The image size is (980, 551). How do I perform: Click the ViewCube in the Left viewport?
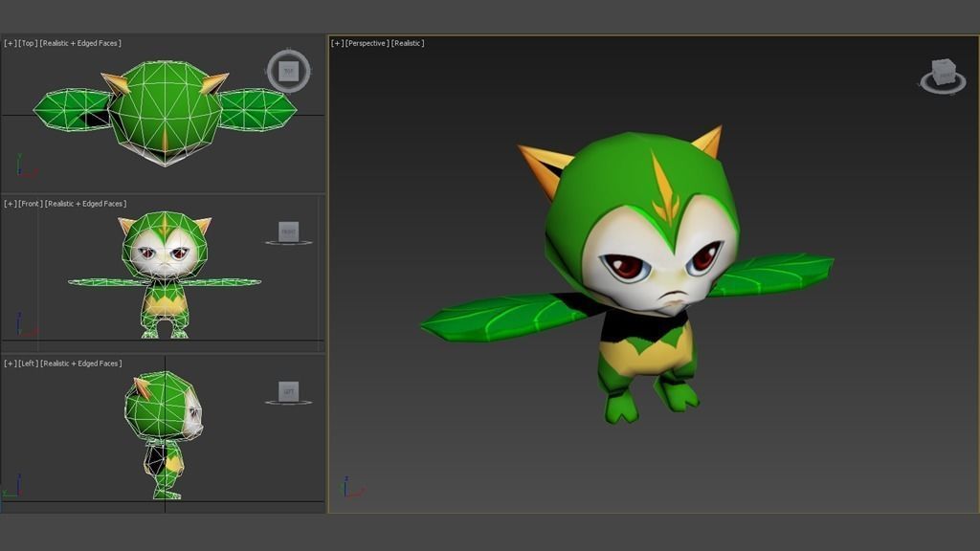pos(289,392)
